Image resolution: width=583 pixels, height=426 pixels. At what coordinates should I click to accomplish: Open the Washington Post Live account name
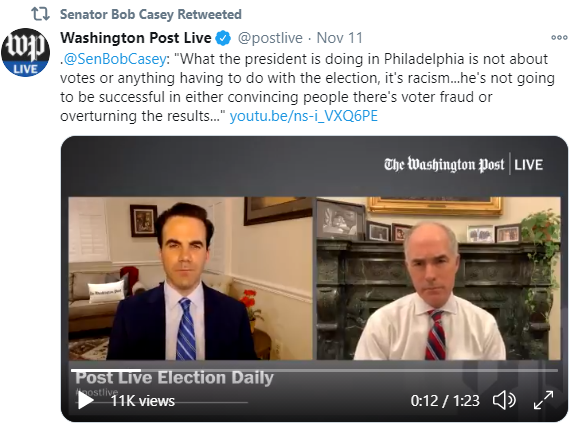tap(136, 38)
